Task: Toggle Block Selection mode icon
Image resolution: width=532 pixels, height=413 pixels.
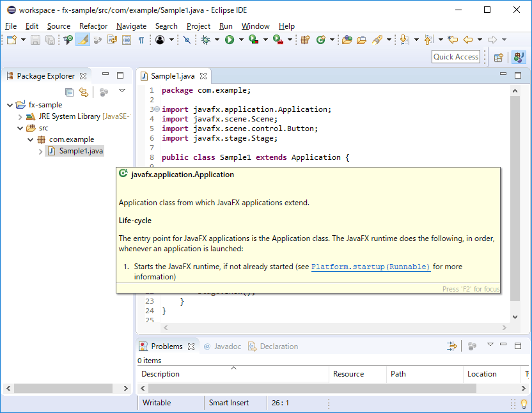Action: [x=127, y=40]
